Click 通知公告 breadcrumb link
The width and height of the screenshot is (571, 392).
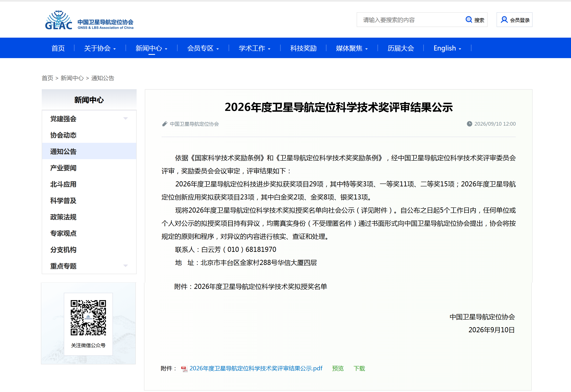pos(103,78)
